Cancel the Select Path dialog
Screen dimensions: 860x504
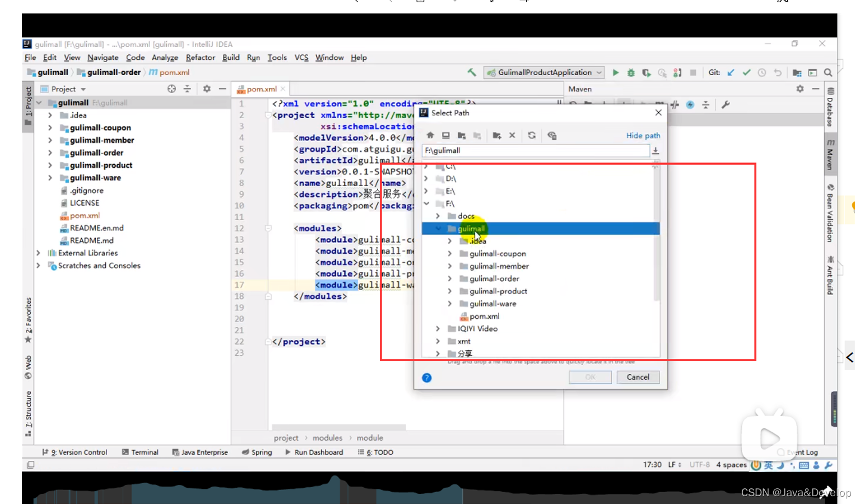tap(638, 377)
